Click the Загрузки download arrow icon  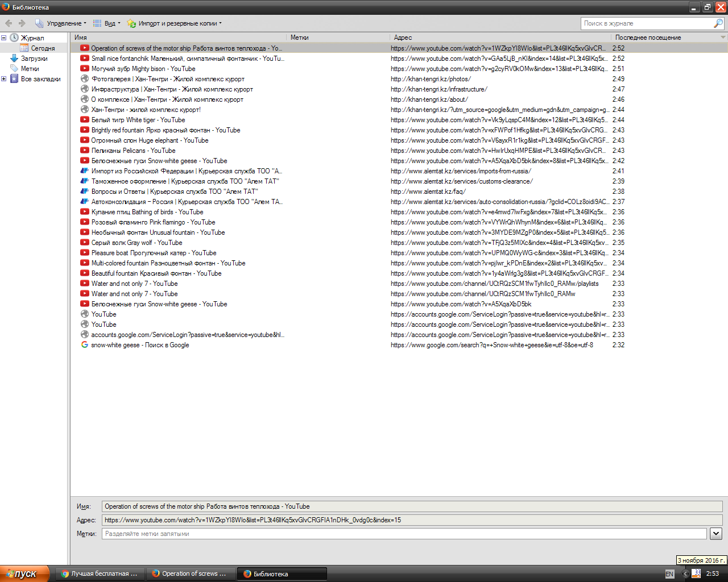coord(14,59)
